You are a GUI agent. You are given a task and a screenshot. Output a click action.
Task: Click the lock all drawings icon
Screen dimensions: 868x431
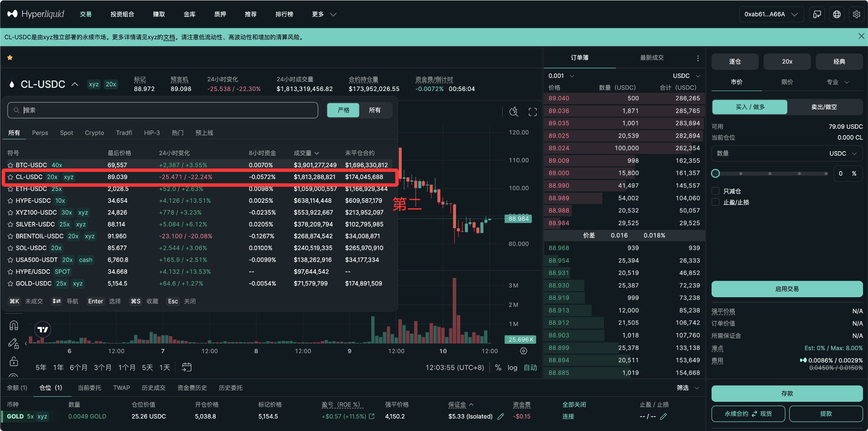point(14,361)
